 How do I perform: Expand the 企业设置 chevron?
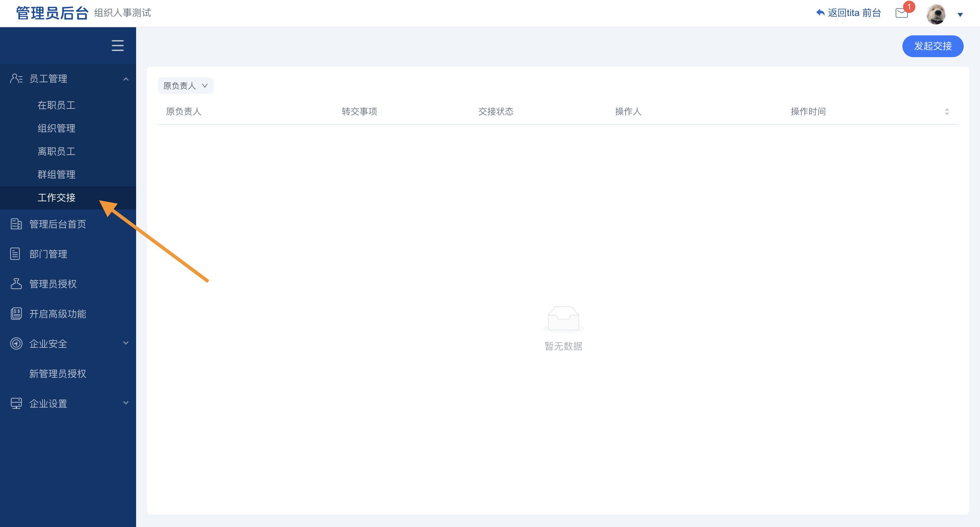click(x=126, y=403)
